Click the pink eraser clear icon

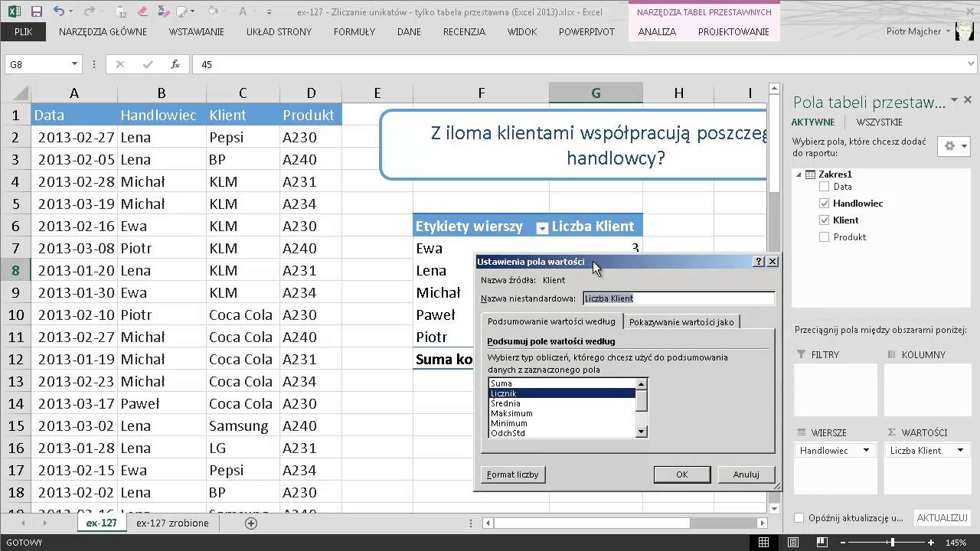tap(142, 11)
